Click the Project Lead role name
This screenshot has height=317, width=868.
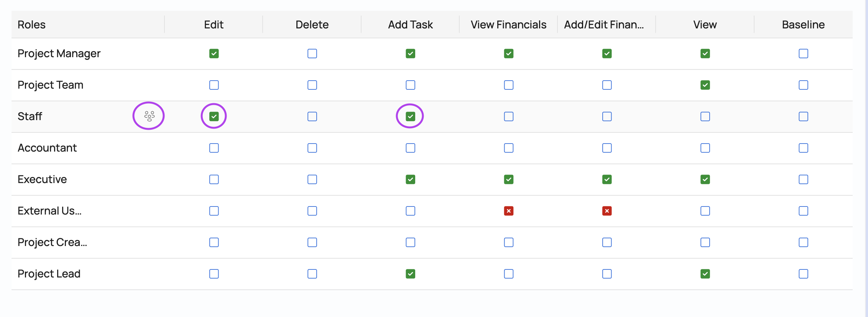coord(49,274)
